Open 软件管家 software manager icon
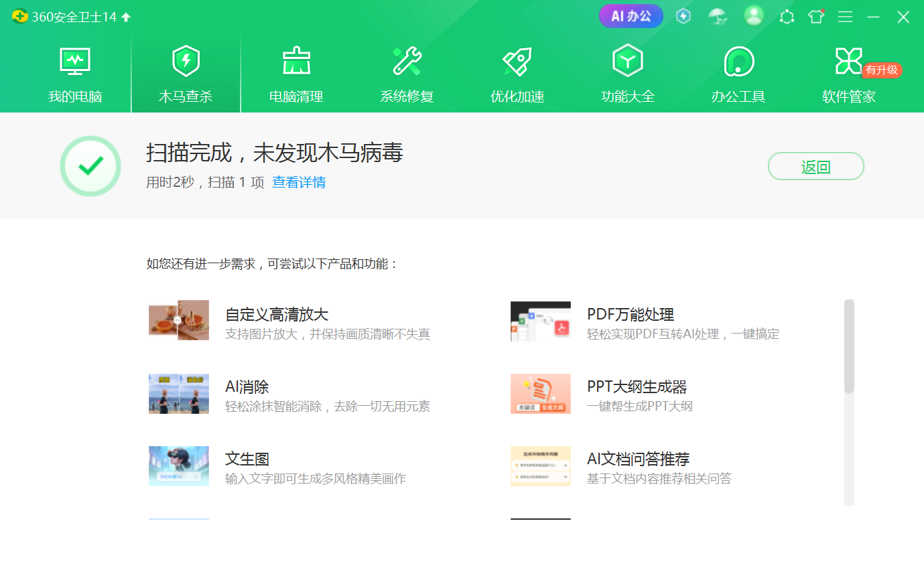 (x=848, y=62)
